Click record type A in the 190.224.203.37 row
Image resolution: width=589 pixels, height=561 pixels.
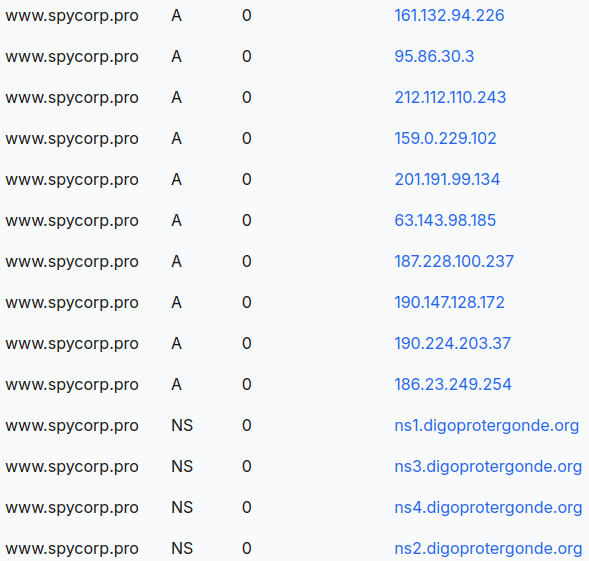pyautogui.click(x=177, y=343)
